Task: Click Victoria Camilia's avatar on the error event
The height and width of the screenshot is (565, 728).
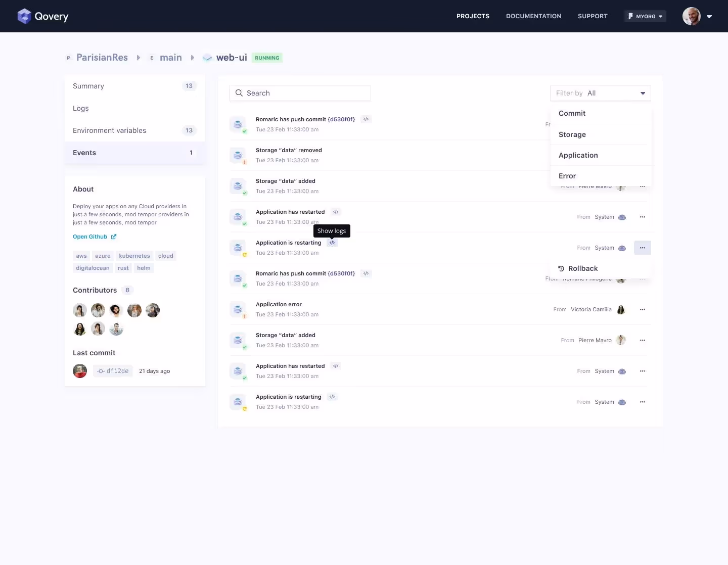Action: 621,310
